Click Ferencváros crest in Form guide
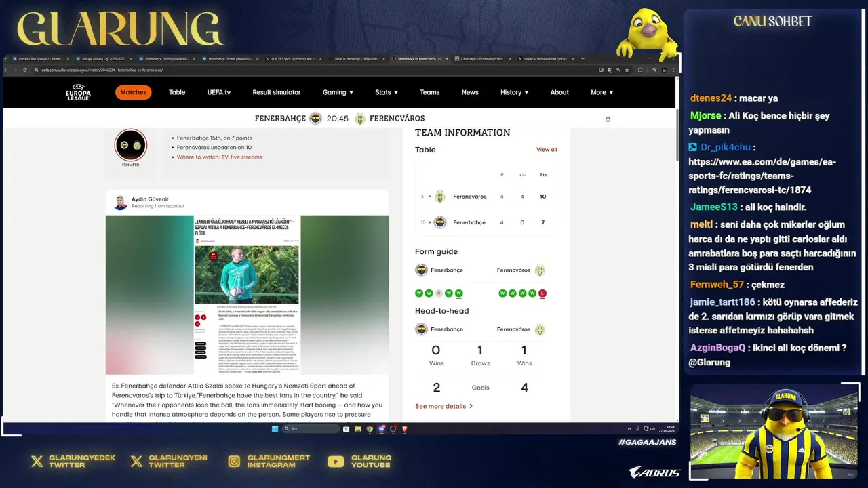Viewport: 868px width, 488px height. (x=540, y=270)
